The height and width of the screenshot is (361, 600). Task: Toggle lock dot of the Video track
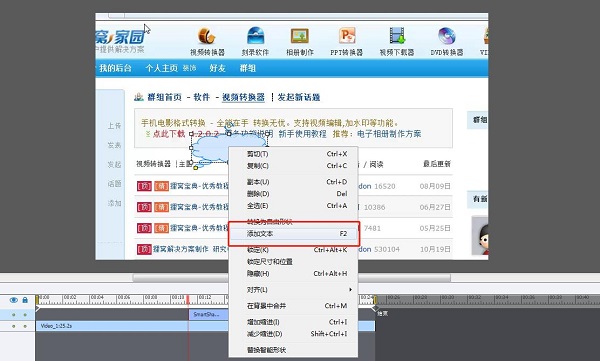(x=25, y=326)
